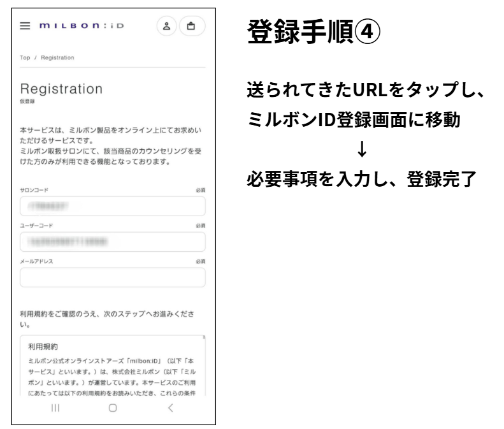This screenshot has width=504, height=429.
Task: Click the サロンコード field label
Action: (34, 190)
